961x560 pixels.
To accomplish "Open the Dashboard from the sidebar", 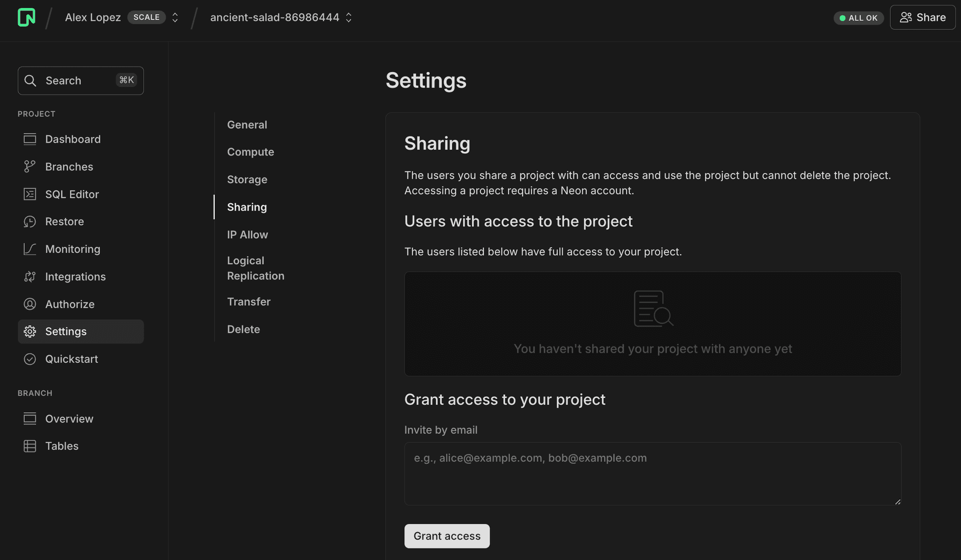I will click(73, 139).
